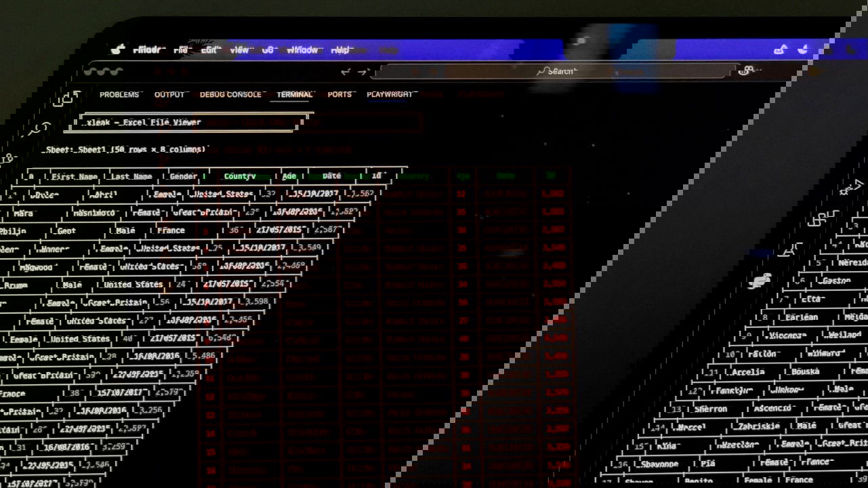Viewport: 868px width, 488px height.
Task: Switch to the PLAYWRIGHT tab
Action: pos(390,95)
